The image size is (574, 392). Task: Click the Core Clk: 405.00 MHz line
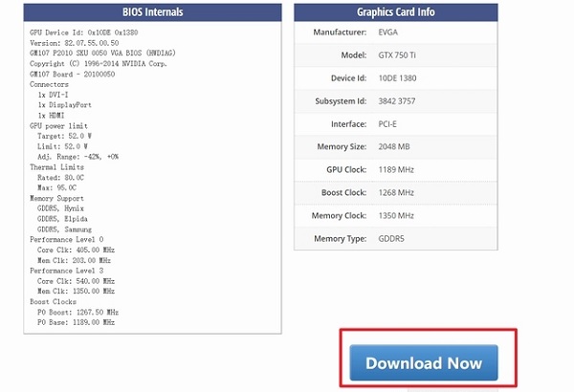pos(76,250)
